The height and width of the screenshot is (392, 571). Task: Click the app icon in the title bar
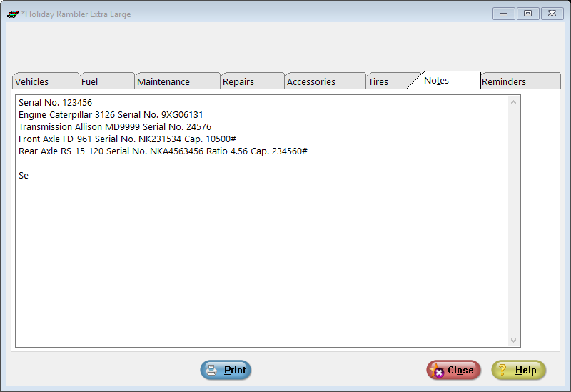13,14
